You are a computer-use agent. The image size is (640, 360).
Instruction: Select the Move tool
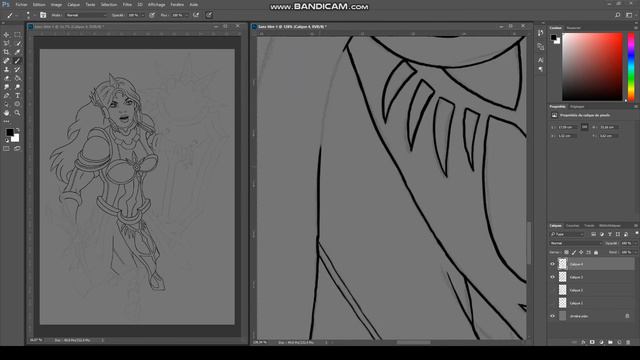[x=6, y=35]
